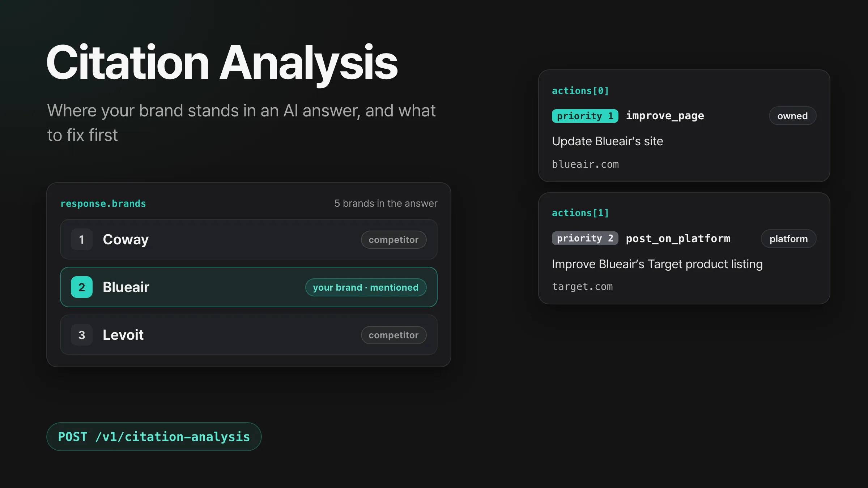Click the competitor tag on Levoit row
The height and width of the screenshot is (488, 868).
pyautogui.click(x=393, y=335)
